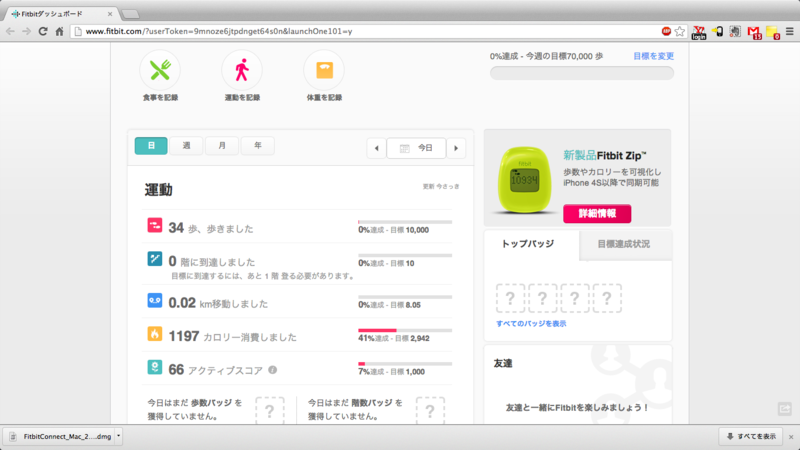The width and height of the screenshot is (800, 450).
Task: Click the share icon at lower right
Action: tap(785, 409)
